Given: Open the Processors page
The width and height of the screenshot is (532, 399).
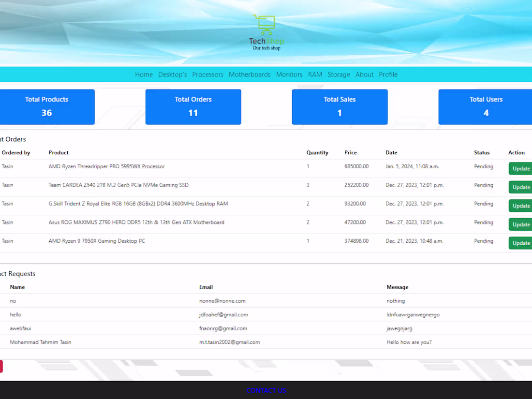Looking at the screenshot, I should pos(207,74).
